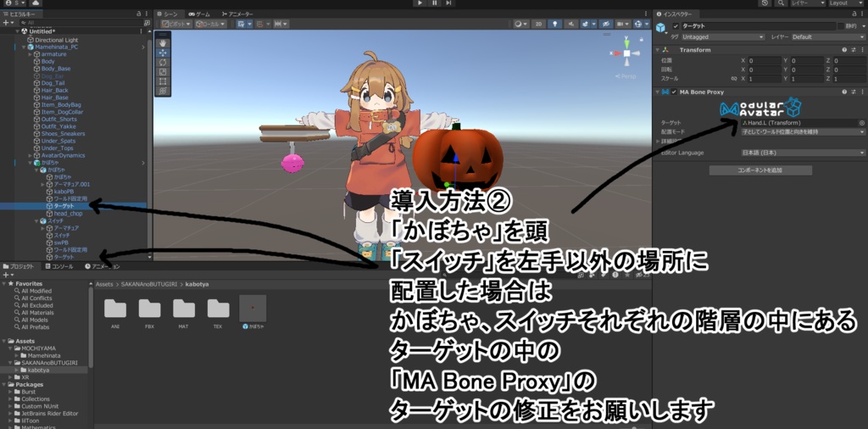The image size is (868, 429).
Task: Select All Materials under Favorites
Action: click(37, 313)
